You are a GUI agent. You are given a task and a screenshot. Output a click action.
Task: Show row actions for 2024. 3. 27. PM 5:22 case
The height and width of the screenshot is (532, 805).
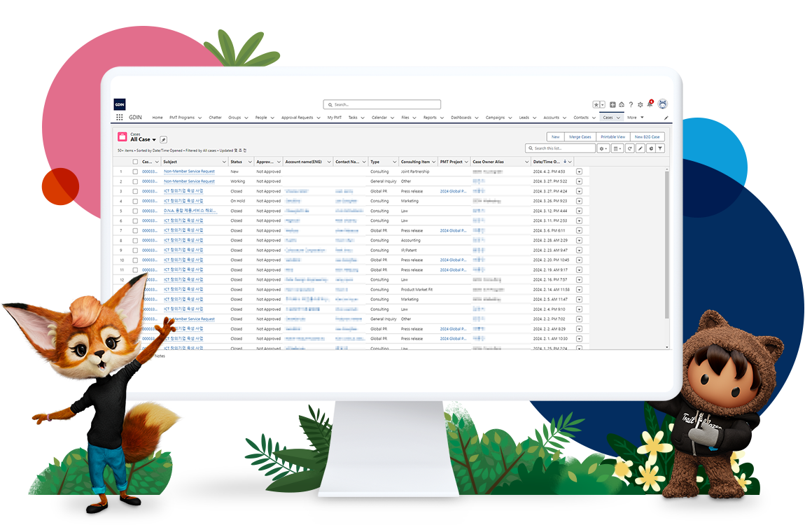[x=579, y=181]
